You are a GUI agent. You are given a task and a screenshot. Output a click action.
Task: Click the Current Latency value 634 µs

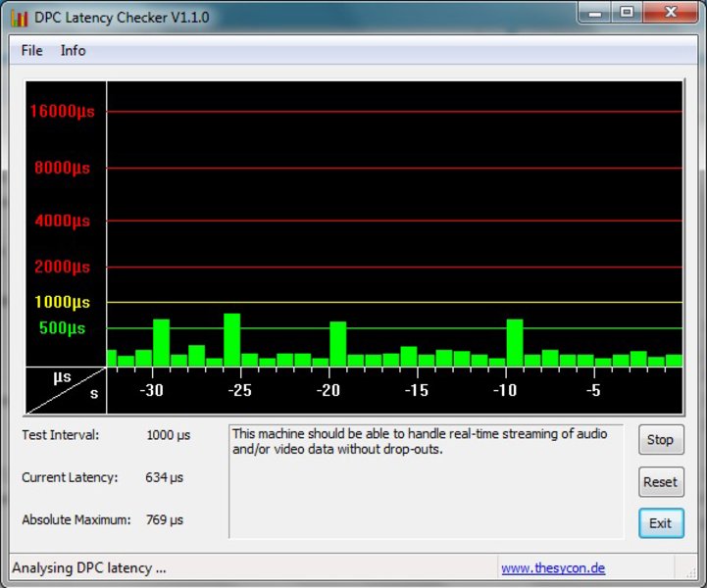[164, 477]
